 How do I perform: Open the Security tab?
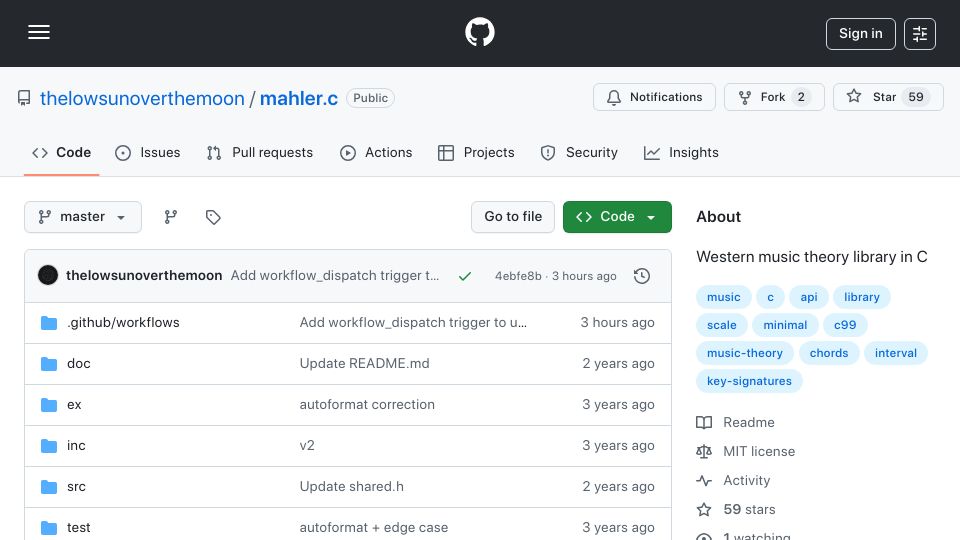(x=579, y=152)
